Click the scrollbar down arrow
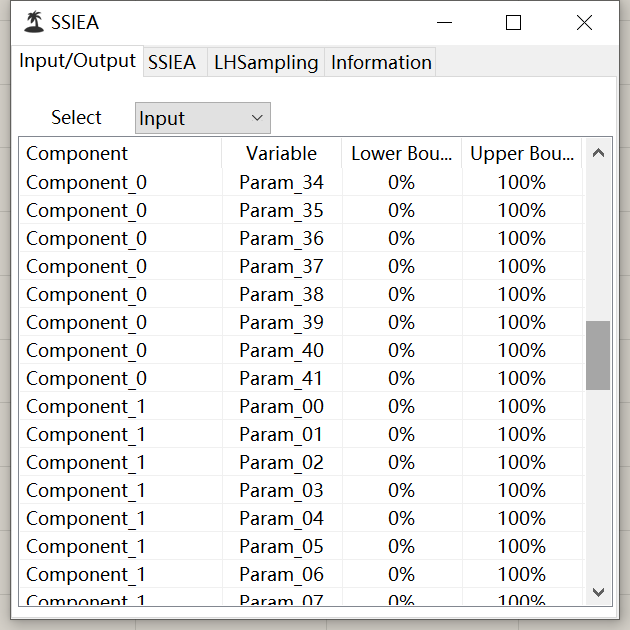 pos(598,592)
